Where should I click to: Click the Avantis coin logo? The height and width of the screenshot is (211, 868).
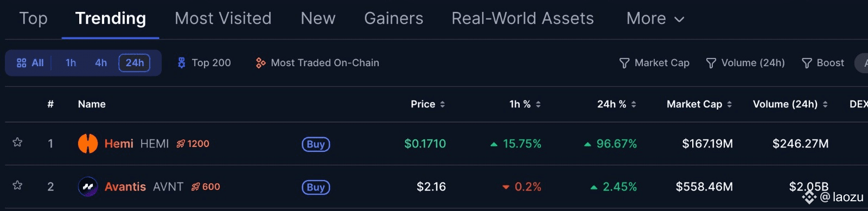88,187
